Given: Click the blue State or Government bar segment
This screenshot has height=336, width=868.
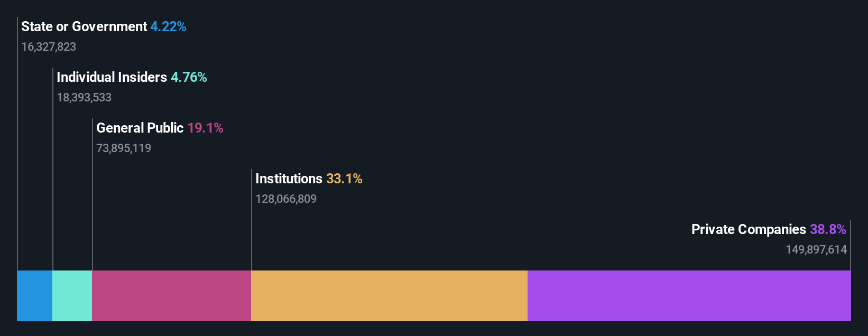Looking at the screenshot, I should click(x=34, y=296).
